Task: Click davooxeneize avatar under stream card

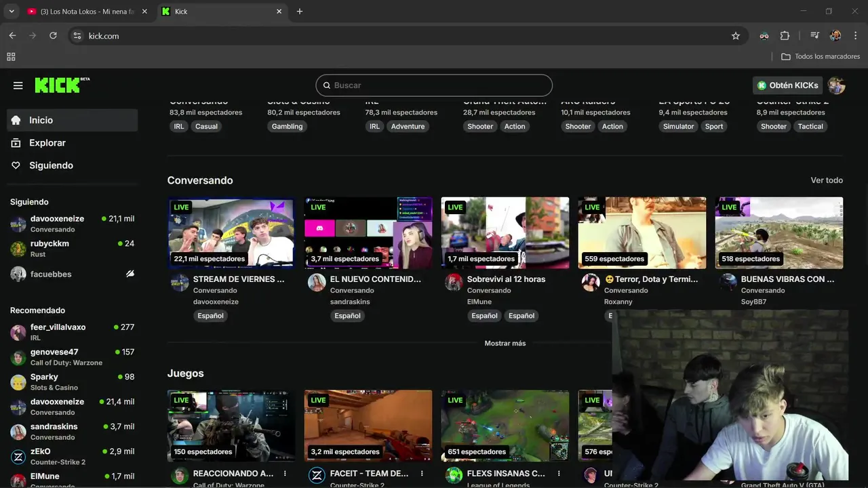Action: [180, 283]
